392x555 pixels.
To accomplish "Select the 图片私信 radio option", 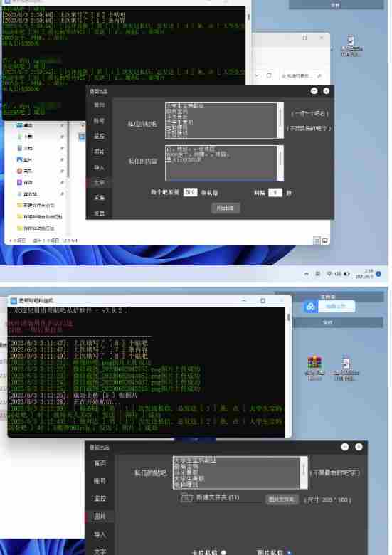I will tap(289, 552).
